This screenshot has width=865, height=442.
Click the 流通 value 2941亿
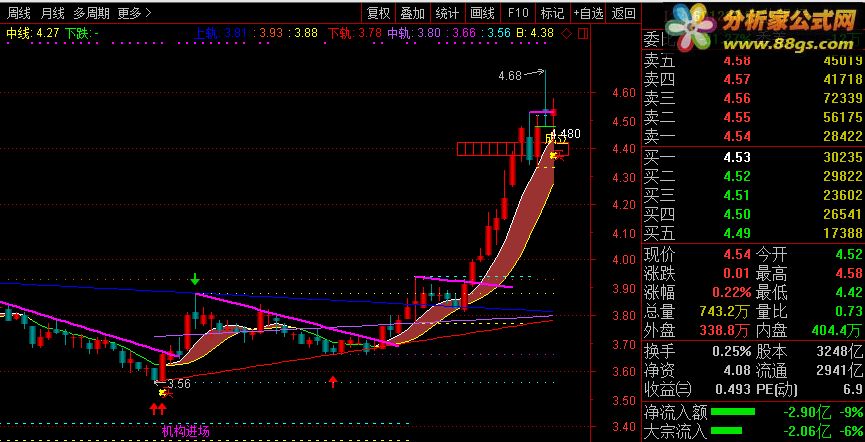pos(841,370)
